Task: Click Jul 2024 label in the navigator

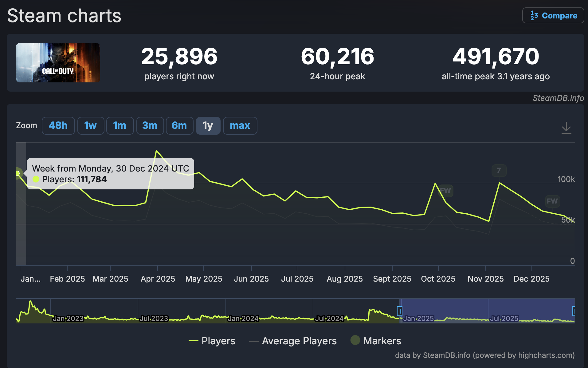Action: click(329, 319)
